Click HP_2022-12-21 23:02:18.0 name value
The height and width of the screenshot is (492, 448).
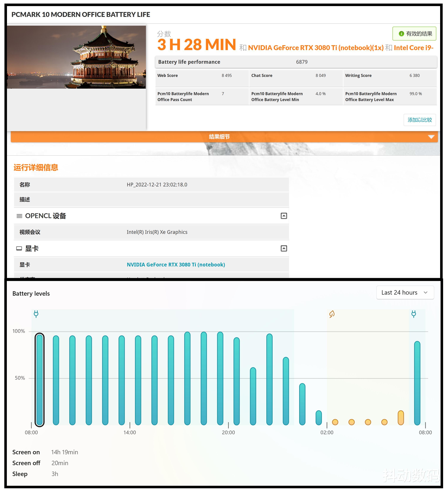[x=157, y=184]
